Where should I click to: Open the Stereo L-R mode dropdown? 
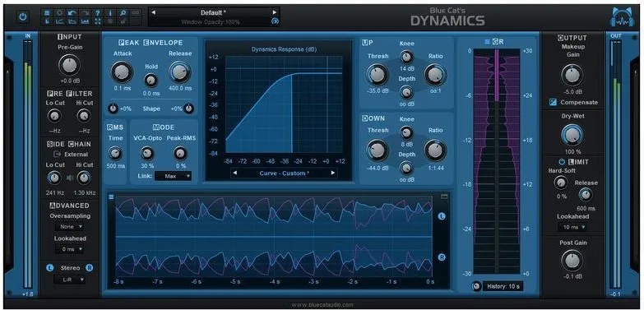(x=69, y=280)
